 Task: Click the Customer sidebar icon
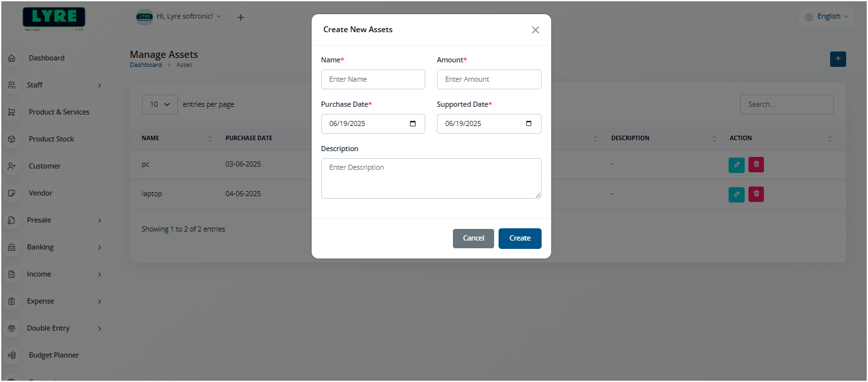[x=12, y=166]
